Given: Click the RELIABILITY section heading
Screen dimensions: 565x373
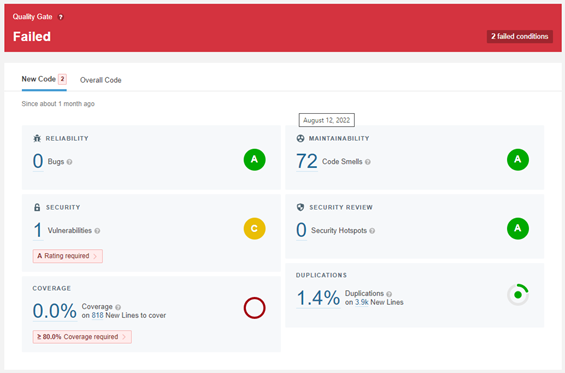Looking at the screenshot, I should pos(67,138).
